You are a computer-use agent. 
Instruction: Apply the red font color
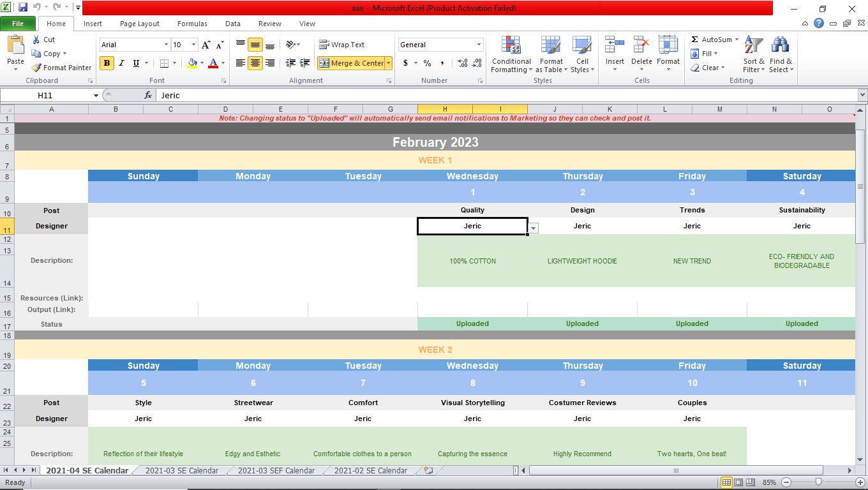213,63
